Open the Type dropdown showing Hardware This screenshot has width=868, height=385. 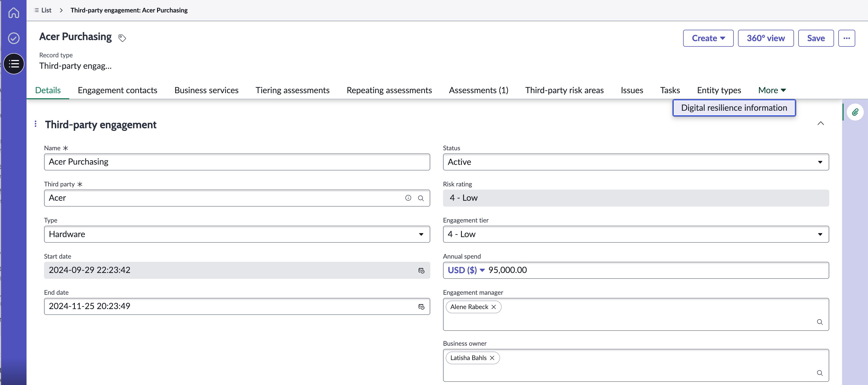(x=237, y=234)
